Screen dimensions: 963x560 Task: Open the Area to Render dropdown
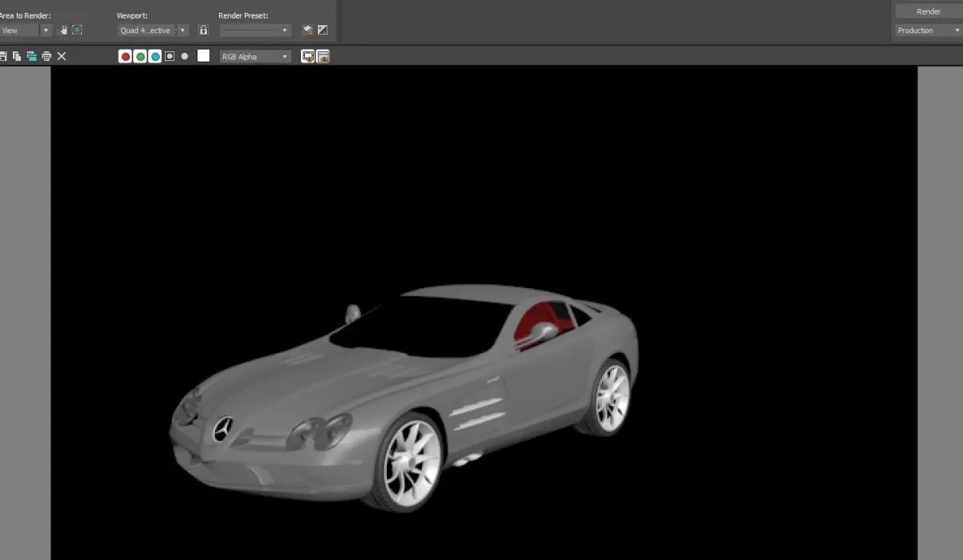coord(25,30)
